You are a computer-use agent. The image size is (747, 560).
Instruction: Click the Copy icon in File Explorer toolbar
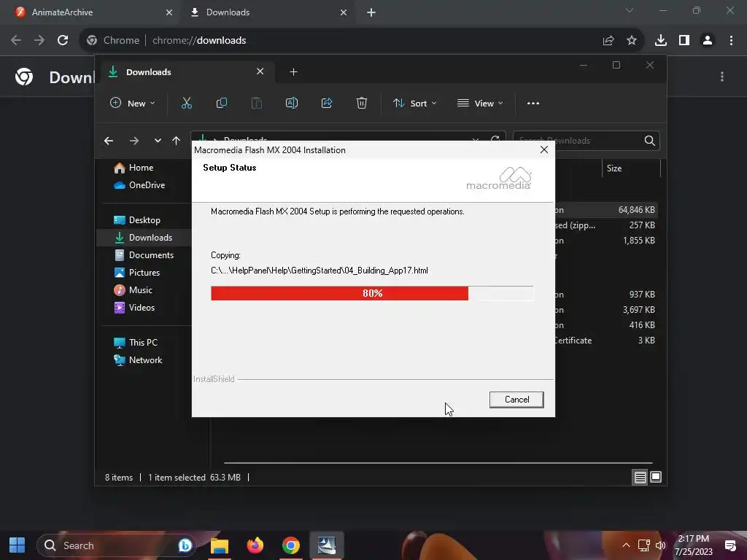click(222, 104)
